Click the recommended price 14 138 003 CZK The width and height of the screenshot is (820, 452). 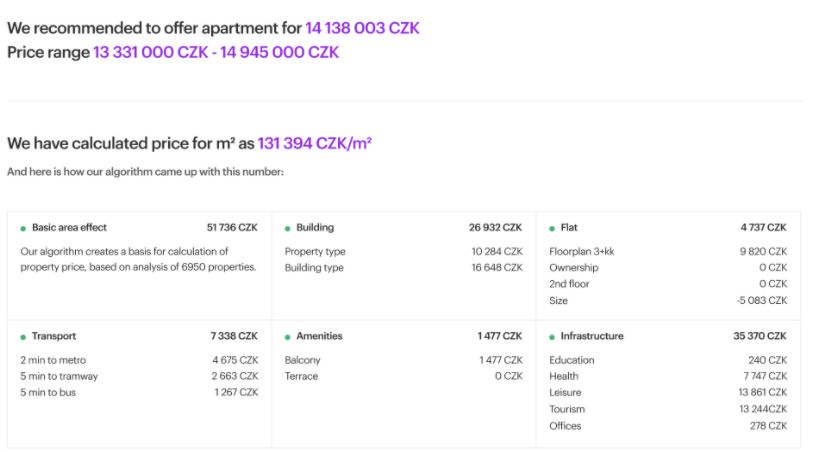tap(362, 28)
